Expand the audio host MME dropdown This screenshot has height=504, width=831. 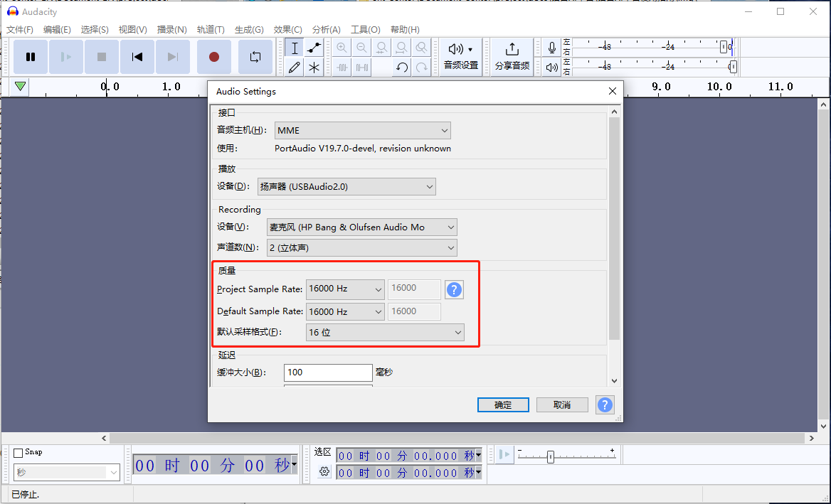[363, 131]
